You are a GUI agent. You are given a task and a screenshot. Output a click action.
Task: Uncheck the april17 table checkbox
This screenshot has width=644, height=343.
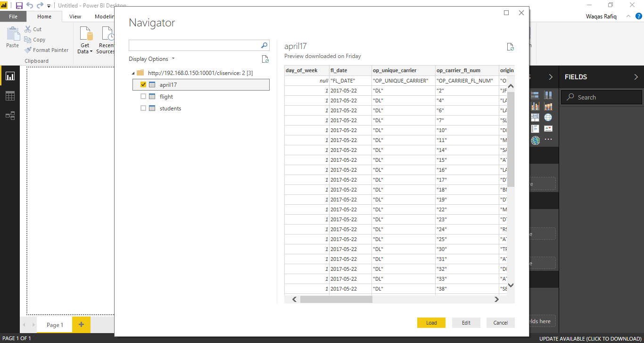pos(143,84)
